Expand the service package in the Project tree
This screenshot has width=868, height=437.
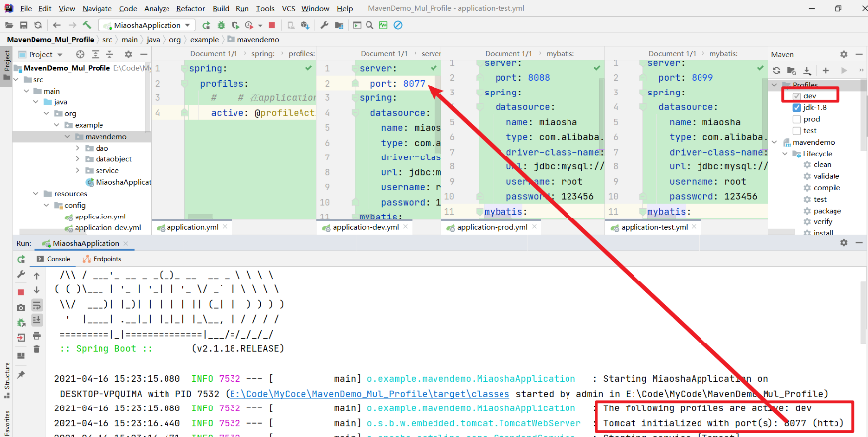[x=78, y=171]
